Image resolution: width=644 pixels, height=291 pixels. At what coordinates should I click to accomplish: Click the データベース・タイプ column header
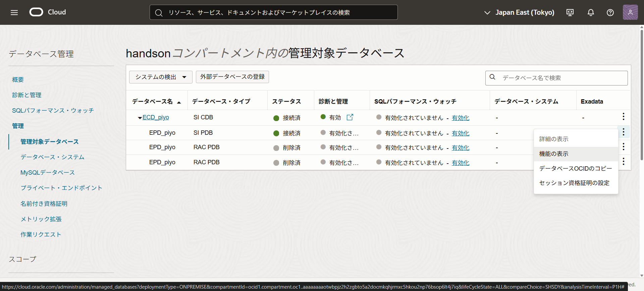tap(221, 102)
